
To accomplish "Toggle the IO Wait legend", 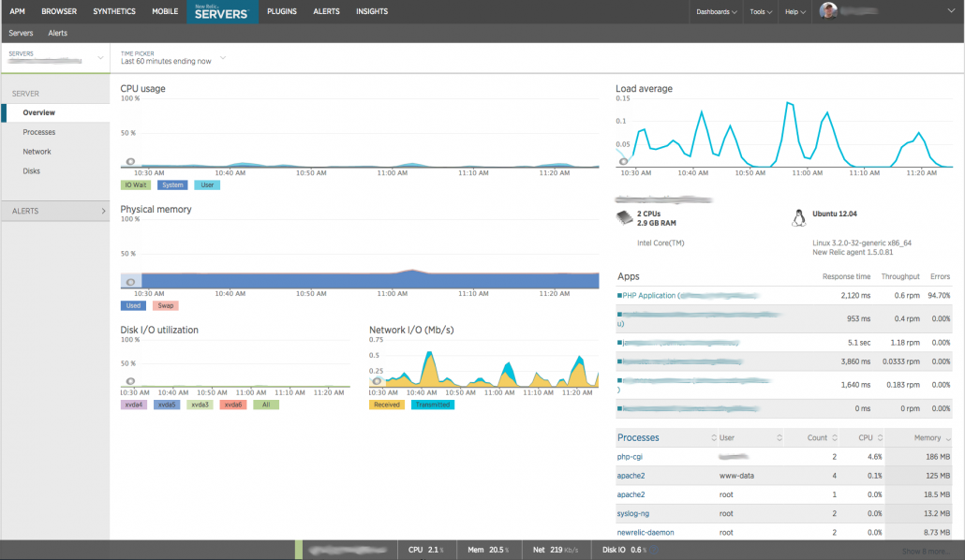I will 136,184.
